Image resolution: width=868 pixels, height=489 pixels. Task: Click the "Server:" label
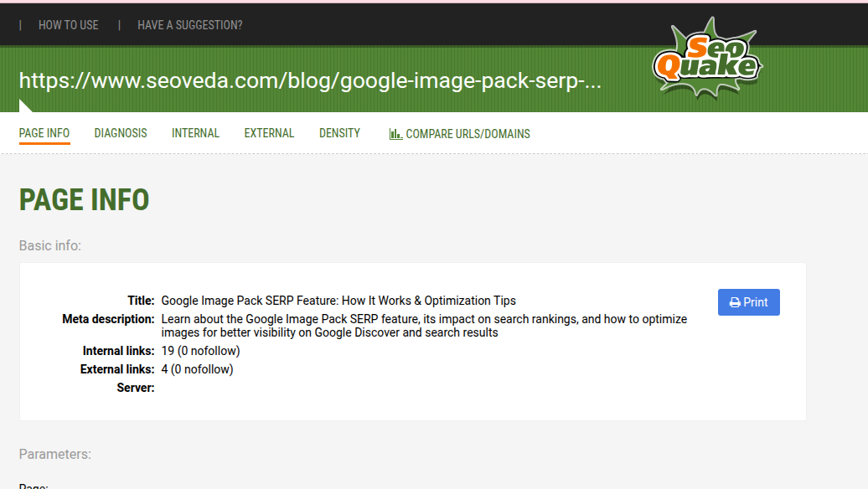tap(136, 388)
